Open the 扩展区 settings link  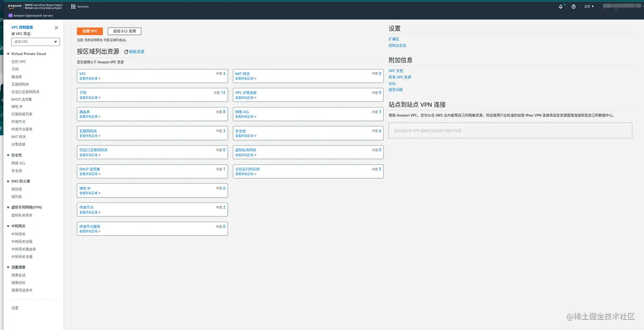click(x=394, y=39)
